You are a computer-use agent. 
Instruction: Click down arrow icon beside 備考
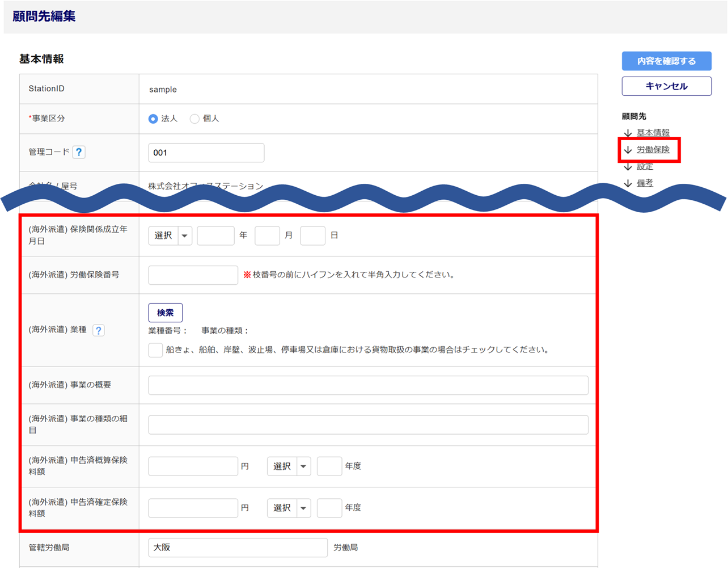coord(628,183)
